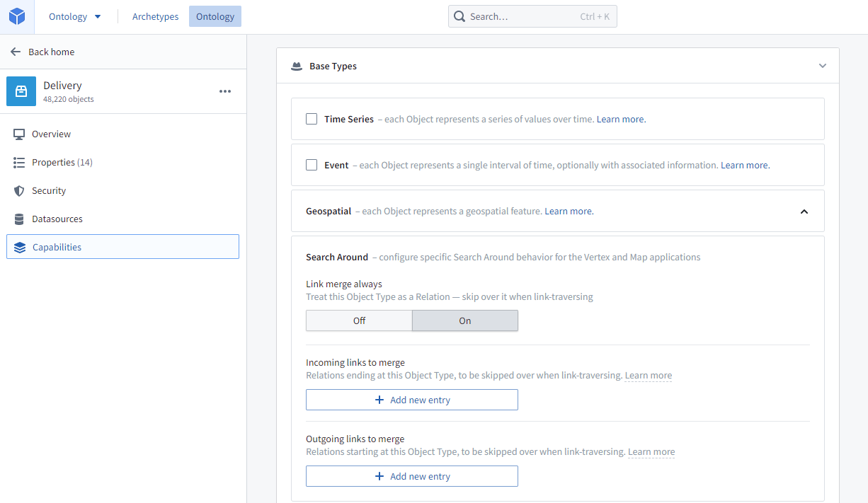Open Overview in the sidebar
The width and height of the screenshot is (868, 503).
pyautogui.click(x=122, y=134)
